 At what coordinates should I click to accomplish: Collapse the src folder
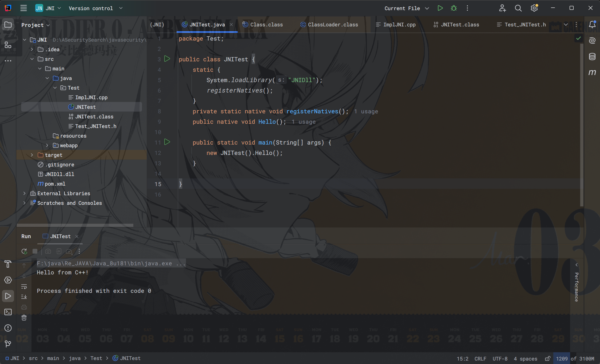pos(32,59)
